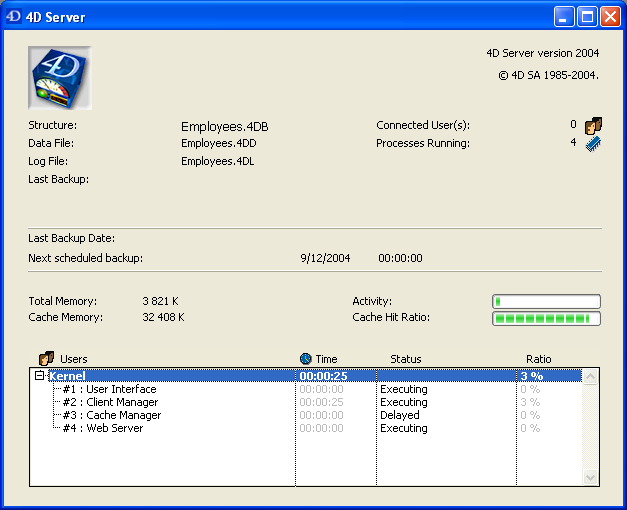627x510 pixels.
Task: Minimize the 4D Server window
Action: coord(565,16)
